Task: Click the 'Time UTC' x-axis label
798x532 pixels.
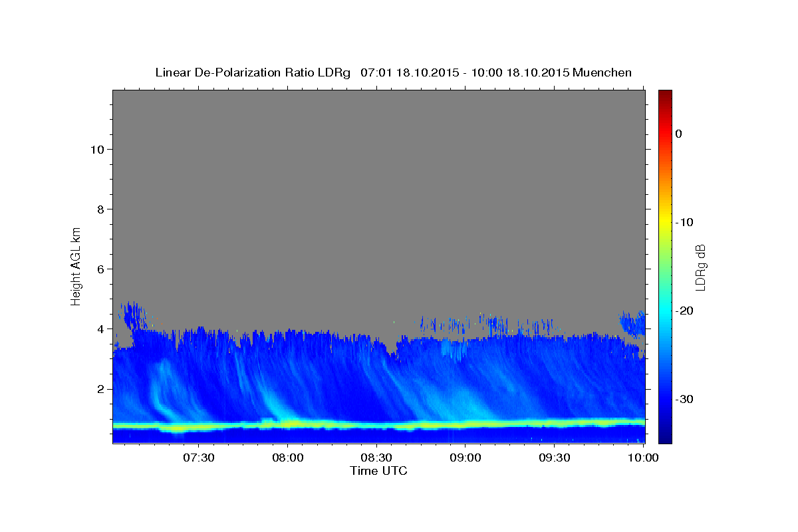Action: coord(378,471)
